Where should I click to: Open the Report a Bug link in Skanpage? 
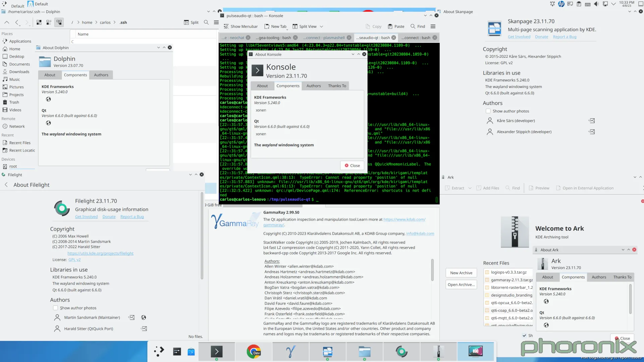coord(565,37)
